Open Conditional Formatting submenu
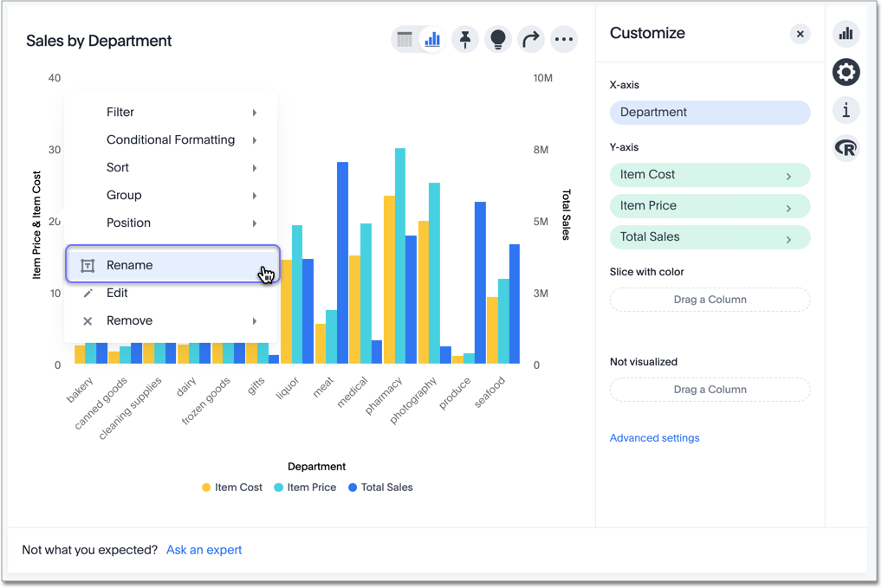 171,140
